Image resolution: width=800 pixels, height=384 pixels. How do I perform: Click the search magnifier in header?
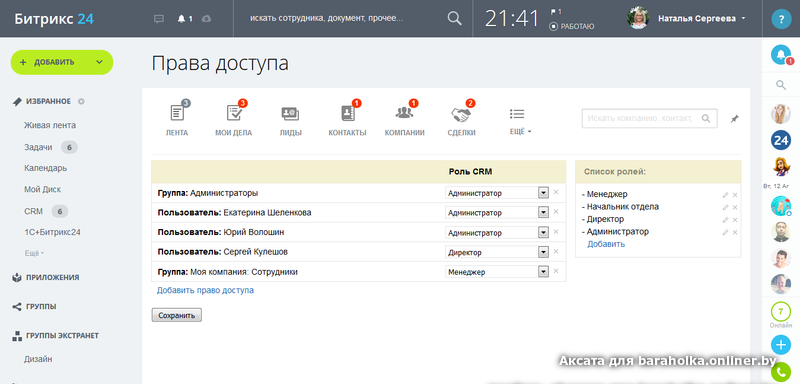(454, 18)
